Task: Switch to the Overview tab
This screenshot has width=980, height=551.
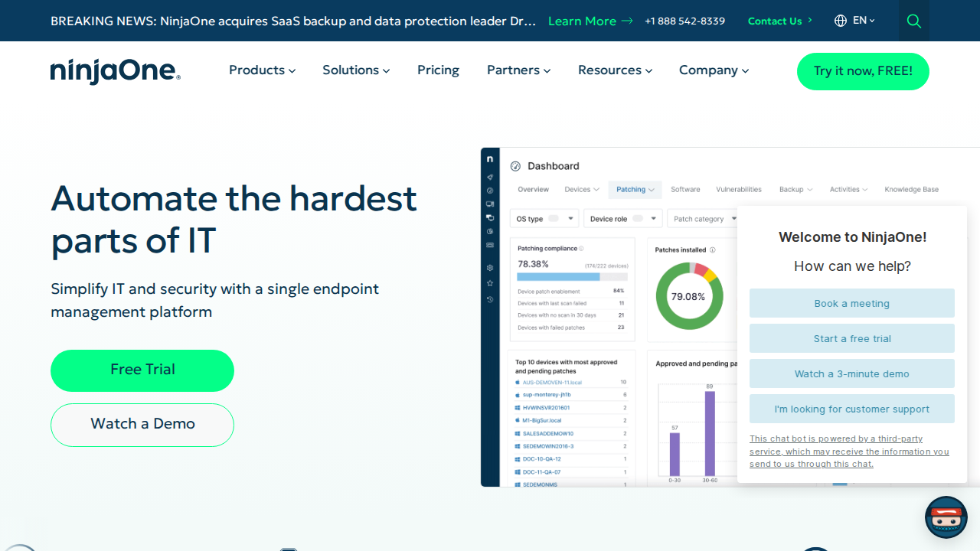Action: [533, 190]
